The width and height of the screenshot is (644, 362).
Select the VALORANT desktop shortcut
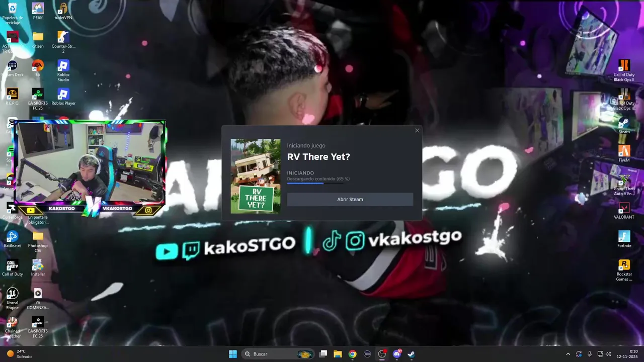pos(624,211)
